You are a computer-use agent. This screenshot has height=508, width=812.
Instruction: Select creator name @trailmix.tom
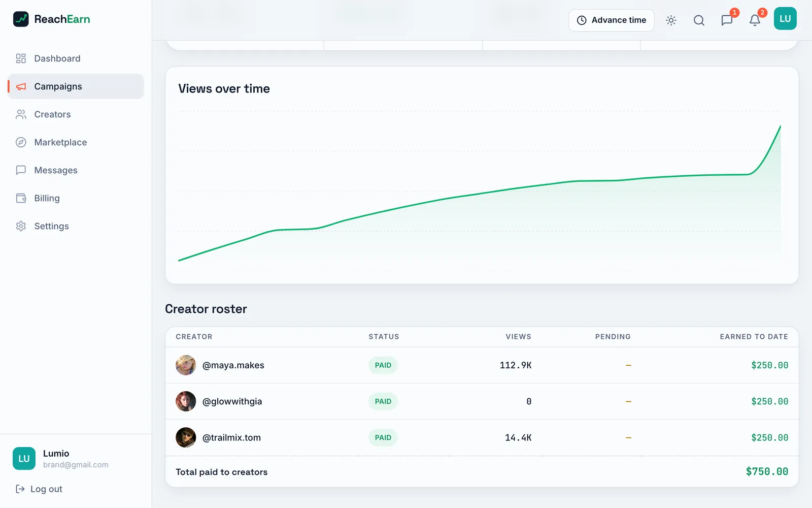click(231, 437)
